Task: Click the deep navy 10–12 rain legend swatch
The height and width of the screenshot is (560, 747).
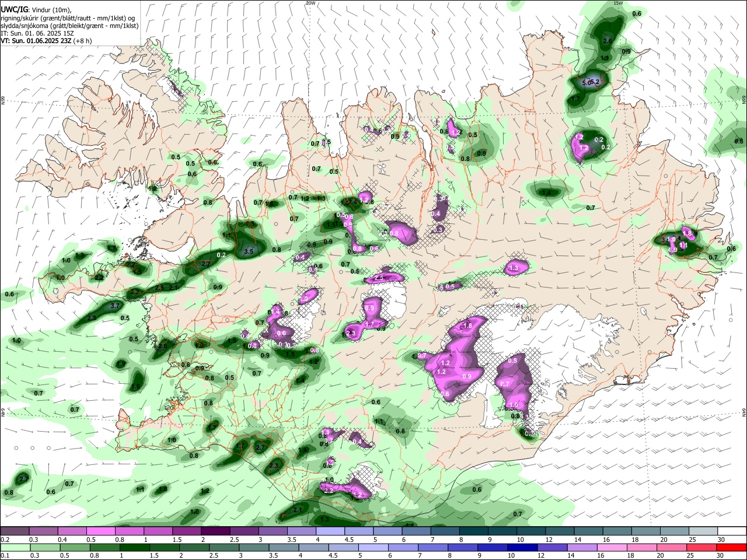Action: click(522, 548)
